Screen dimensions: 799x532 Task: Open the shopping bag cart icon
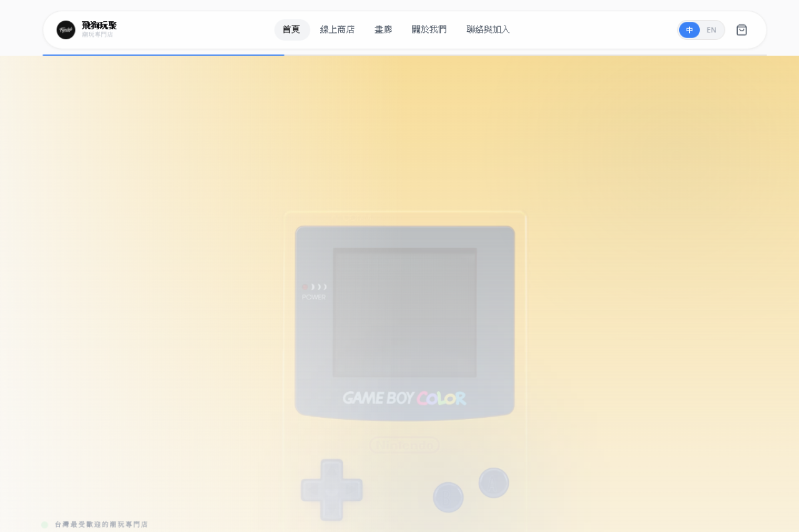[x=742, y=30]
